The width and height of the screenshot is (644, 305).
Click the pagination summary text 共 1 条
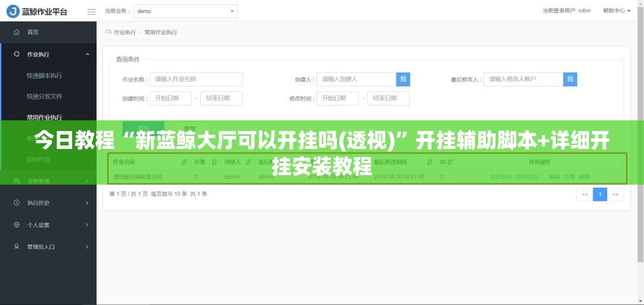pyautogui.click(x=199, y=194)
